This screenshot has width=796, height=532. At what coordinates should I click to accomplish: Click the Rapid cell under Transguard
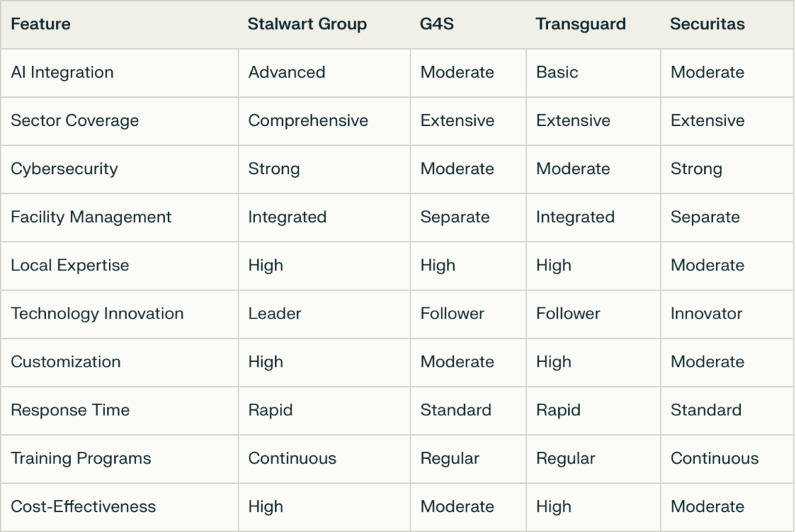coord(558,410)
